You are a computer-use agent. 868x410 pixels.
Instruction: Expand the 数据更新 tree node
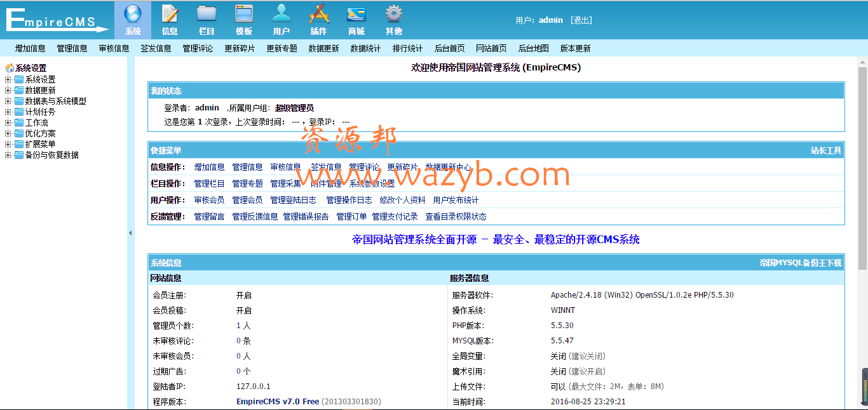click(x=8, y=90)
